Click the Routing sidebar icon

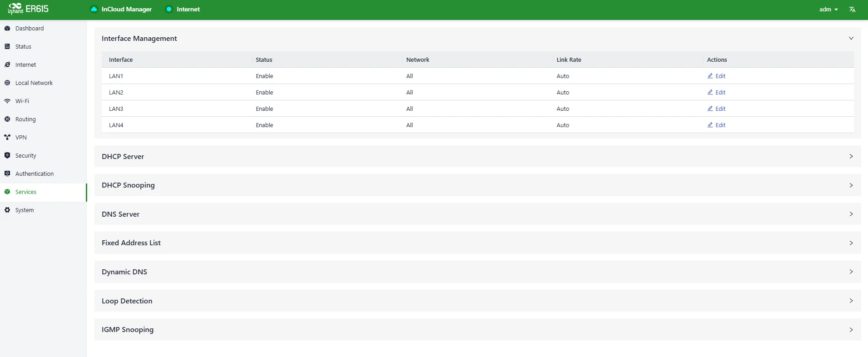tap(7, 119)
